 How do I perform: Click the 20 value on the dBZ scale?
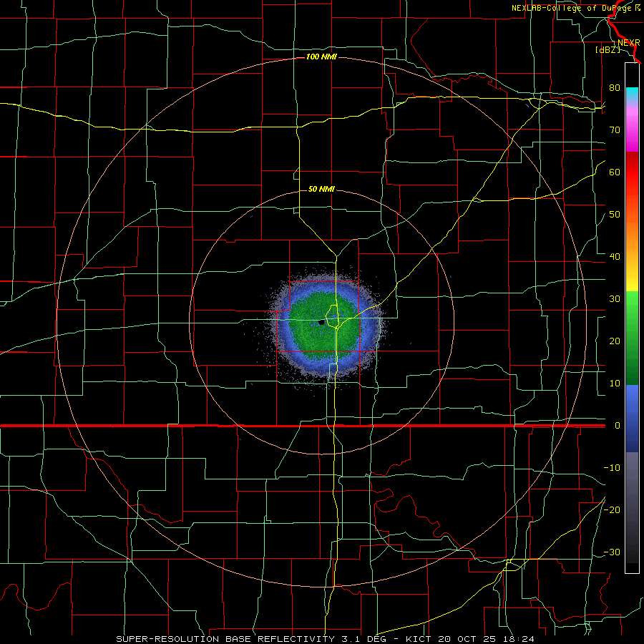point(615,341)
